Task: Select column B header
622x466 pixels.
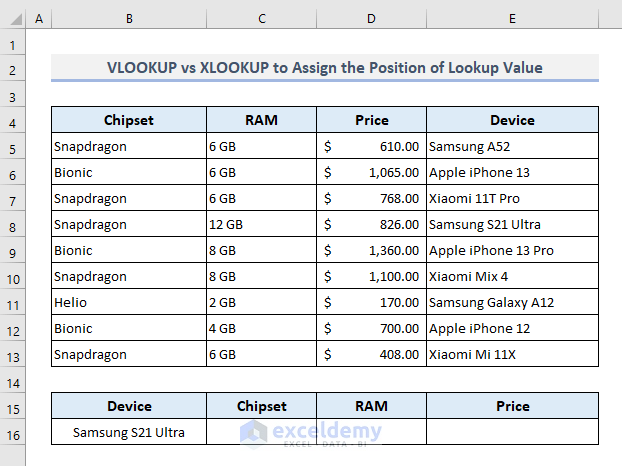Action: (129, 19)
